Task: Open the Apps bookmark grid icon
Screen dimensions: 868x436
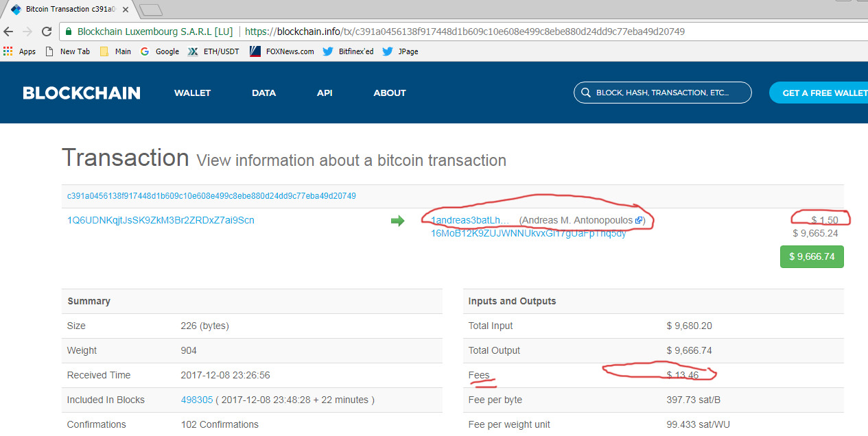Action: pyautogui.click(x=8, y=51)
